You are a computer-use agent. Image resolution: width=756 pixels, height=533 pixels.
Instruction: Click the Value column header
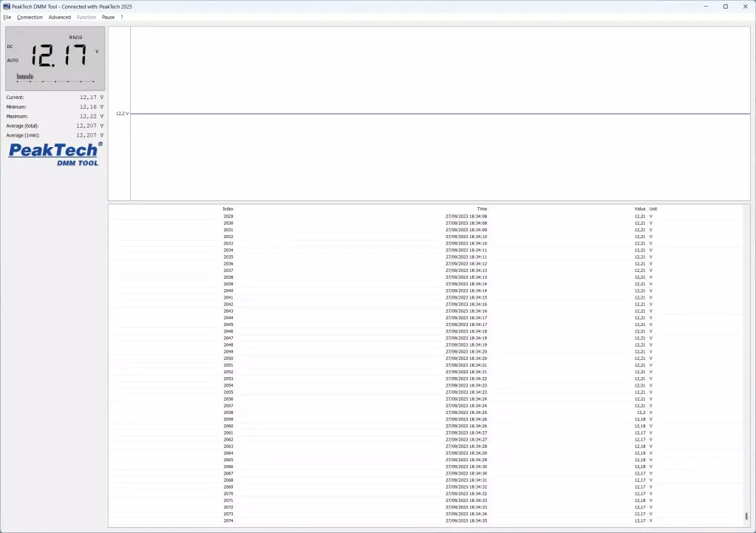[640, 209]
